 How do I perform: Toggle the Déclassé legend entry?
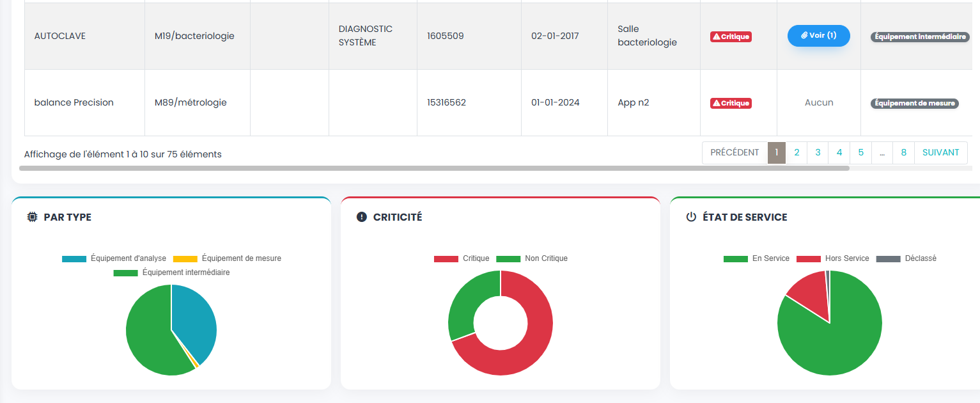908,258
